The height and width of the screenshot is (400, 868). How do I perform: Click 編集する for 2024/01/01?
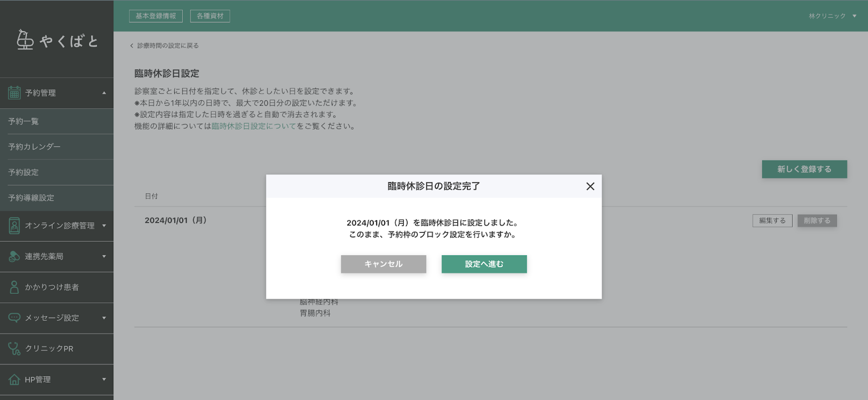pos(773,221)
